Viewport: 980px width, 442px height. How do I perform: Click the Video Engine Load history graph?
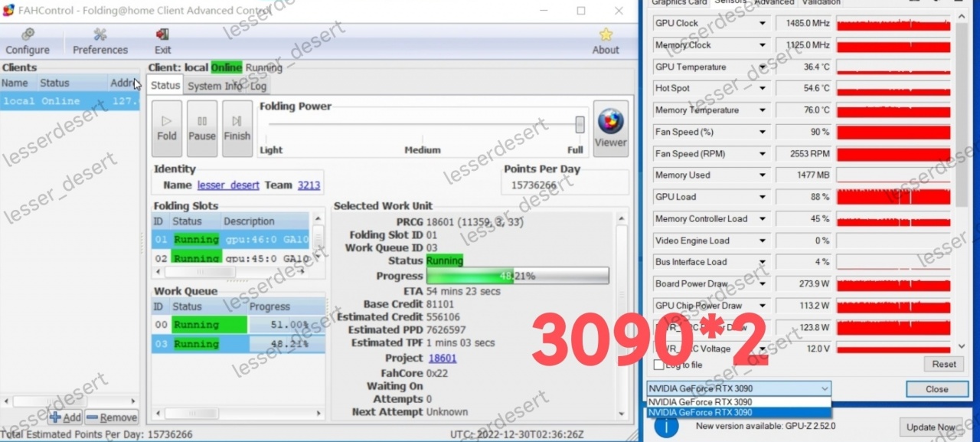pos(894,241)
